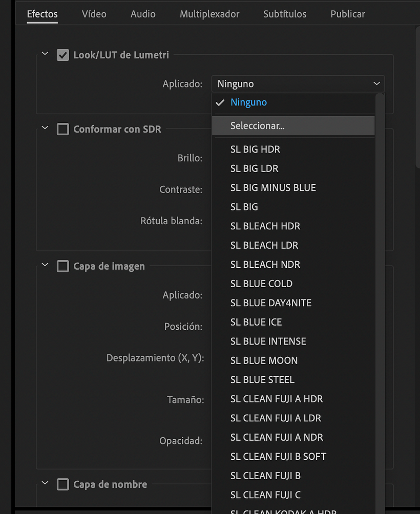This screenshot has width=420, height=514.
Task: Select Ninguno in the LUT list
Action: point(293,102)
